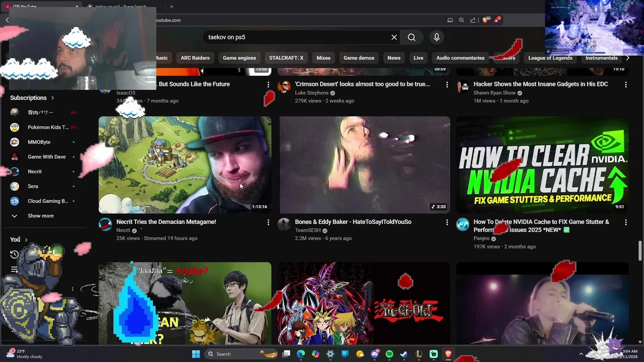Open options menu for Crimson Desert video
Viewport: 644px width, 362px height.
(447, 84)
